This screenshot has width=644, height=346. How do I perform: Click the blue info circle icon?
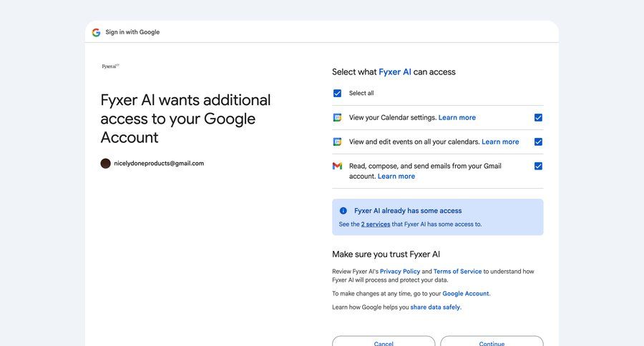point(343,211)
